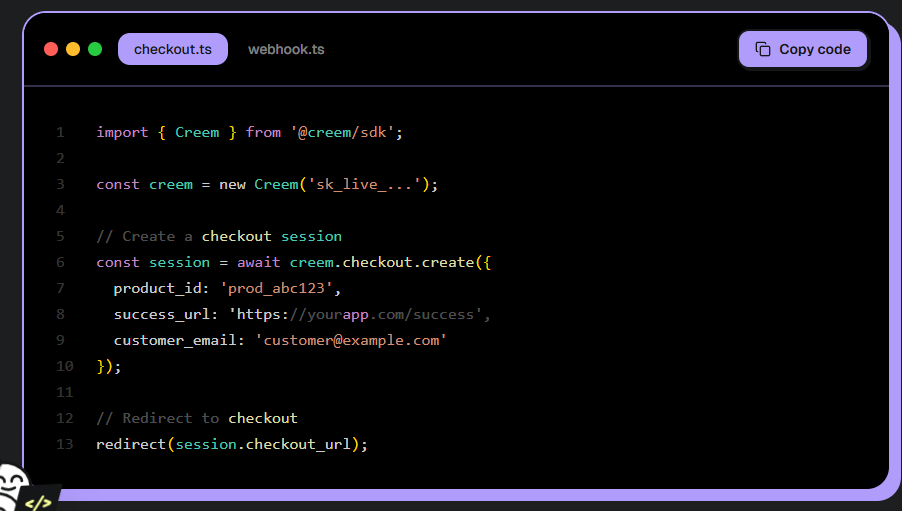Image resolution: width=902 pixels, height=511 pixels.
Task: Click the red window dot
Action: [x=51, y=49]
